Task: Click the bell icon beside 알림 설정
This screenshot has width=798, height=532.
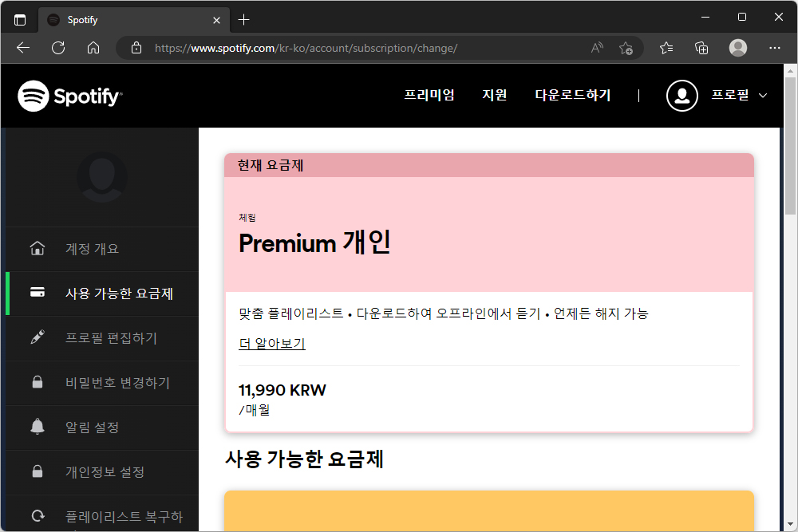Action: coord(38,427)
